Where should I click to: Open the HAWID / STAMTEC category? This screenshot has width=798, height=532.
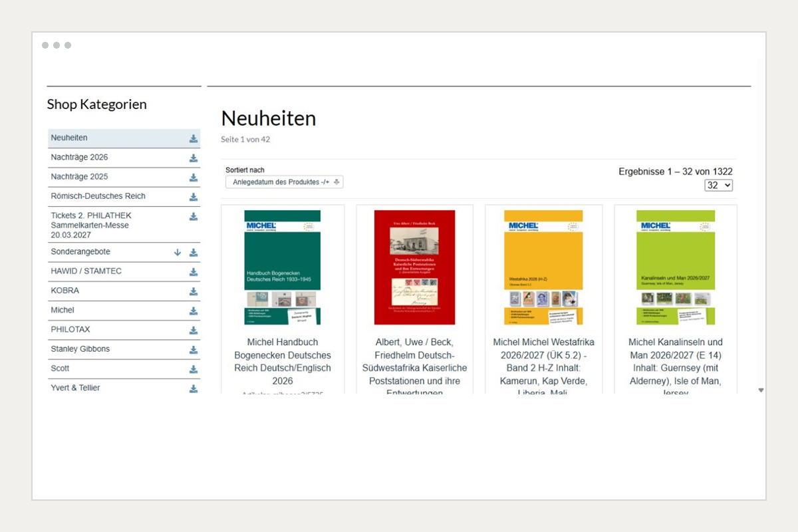click(86, 271)
